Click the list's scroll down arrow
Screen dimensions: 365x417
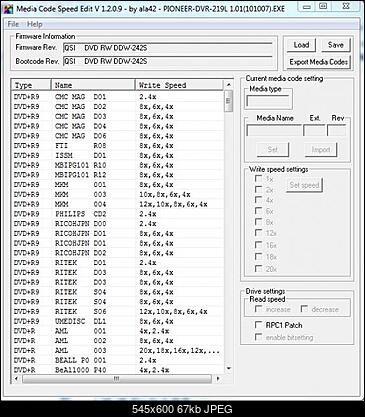coord(228,368)
